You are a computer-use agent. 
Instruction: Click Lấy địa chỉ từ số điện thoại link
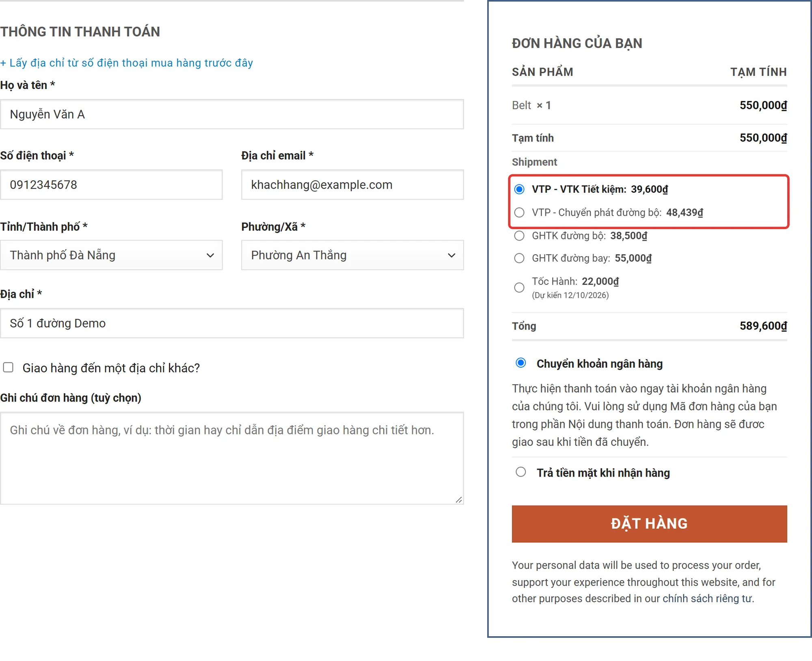pyautogui.click(x=127, y=63)
